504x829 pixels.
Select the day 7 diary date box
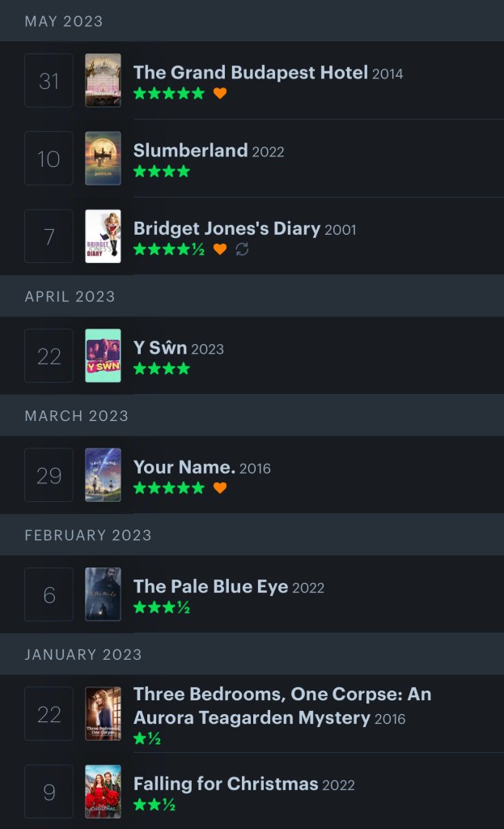pyautogui.click(x=49, y=236)
